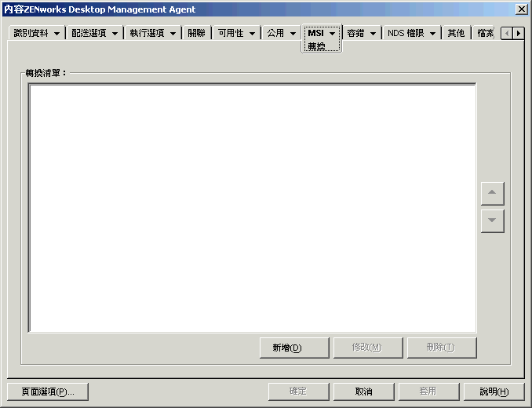Click the 新增(D) button
Viewport: 532px width, 408px height.
click(294, 348)
